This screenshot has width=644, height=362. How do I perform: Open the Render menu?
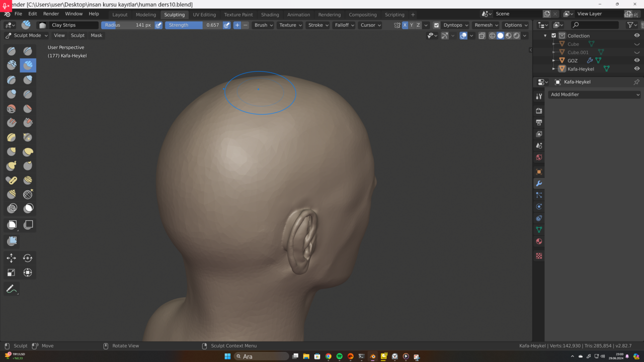click(51, 14)
